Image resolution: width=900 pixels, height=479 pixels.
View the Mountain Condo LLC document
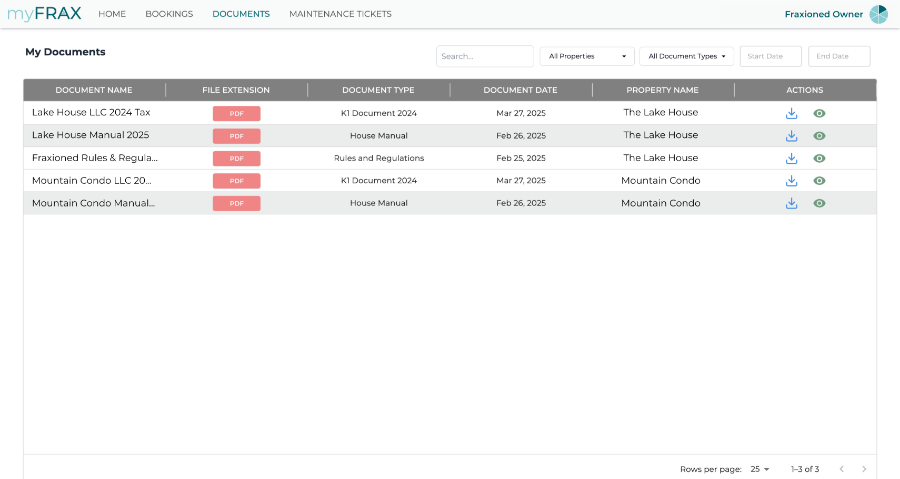pyautogui.click(x=819, y=181)
